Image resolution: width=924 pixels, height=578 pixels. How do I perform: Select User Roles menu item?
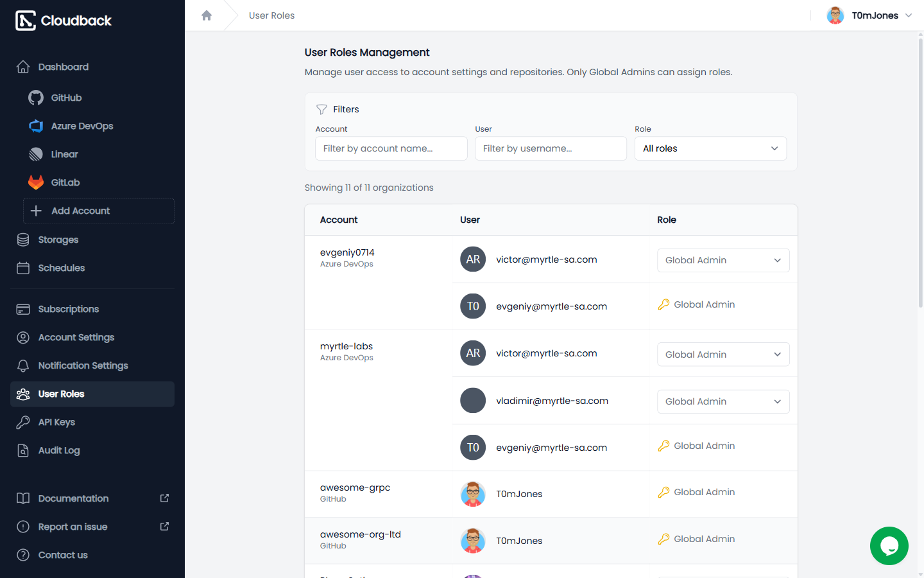point(92,394)
